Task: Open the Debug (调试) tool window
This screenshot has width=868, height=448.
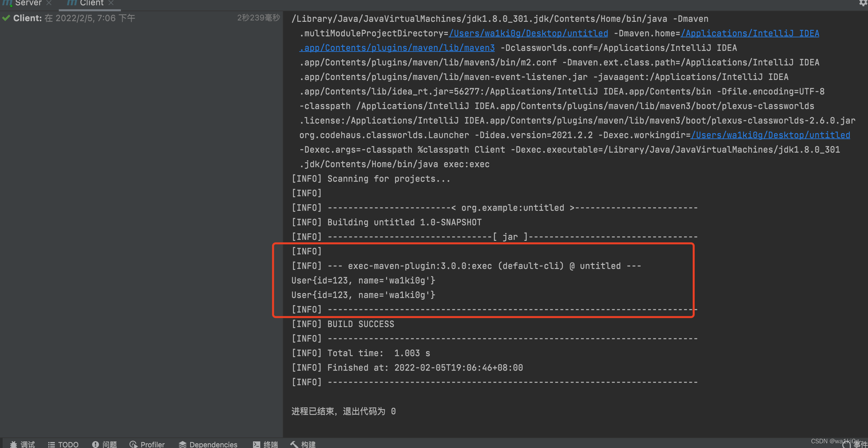Action: click(x=22, y=444)
